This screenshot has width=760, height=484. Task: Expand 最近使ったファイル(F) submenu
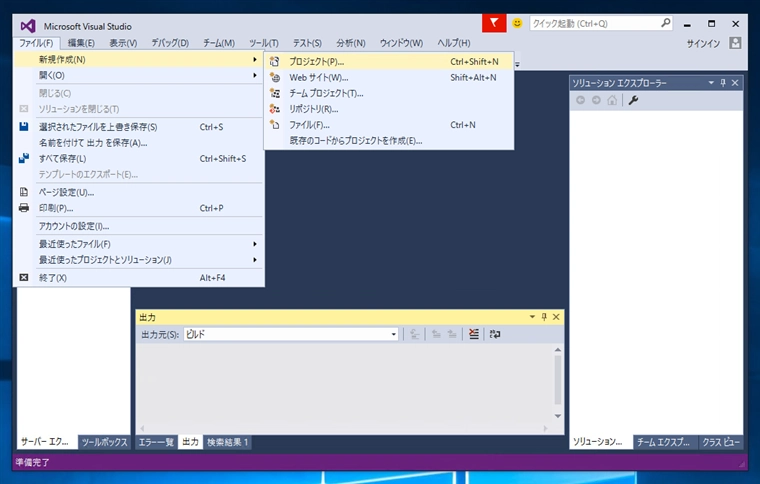pos(254,244)
